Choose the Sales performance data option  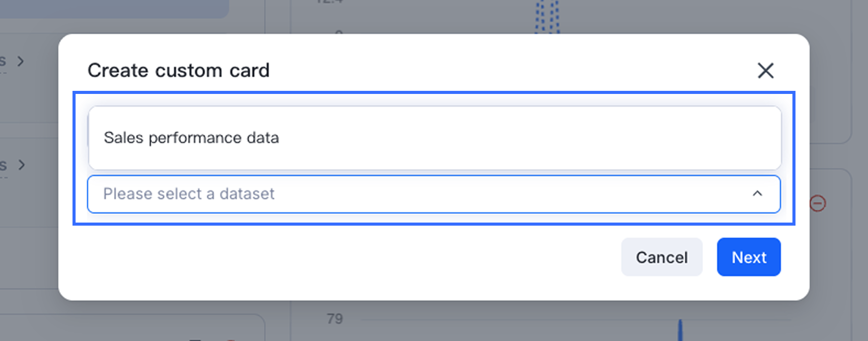click(x=191, y=138)
